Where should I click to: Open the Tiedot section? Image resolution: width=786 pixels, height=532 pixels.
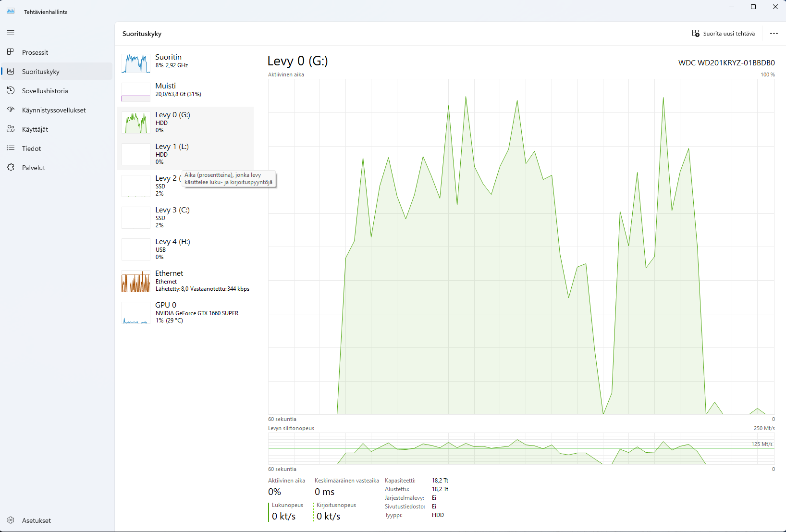click(11, 148)
